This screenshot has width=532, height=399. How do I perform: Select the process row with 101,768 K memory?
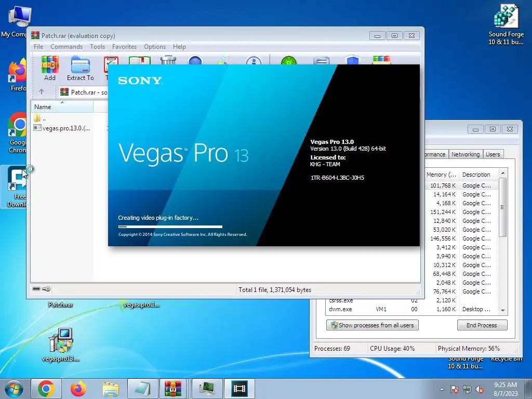point(461,185)
